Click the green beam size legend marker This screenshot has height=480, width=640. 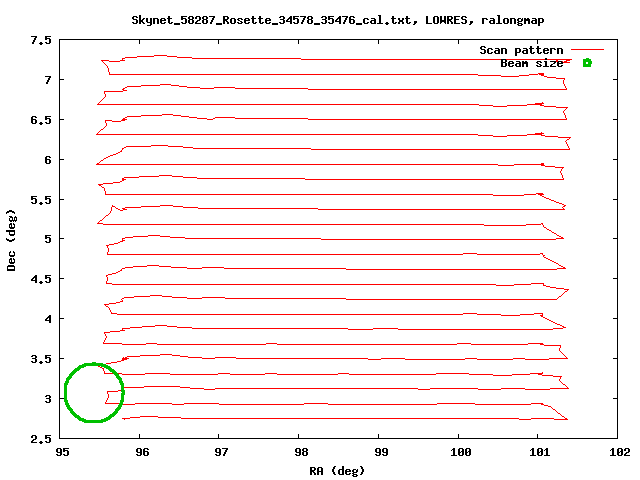pyautogui.click(x=587, y=63)
